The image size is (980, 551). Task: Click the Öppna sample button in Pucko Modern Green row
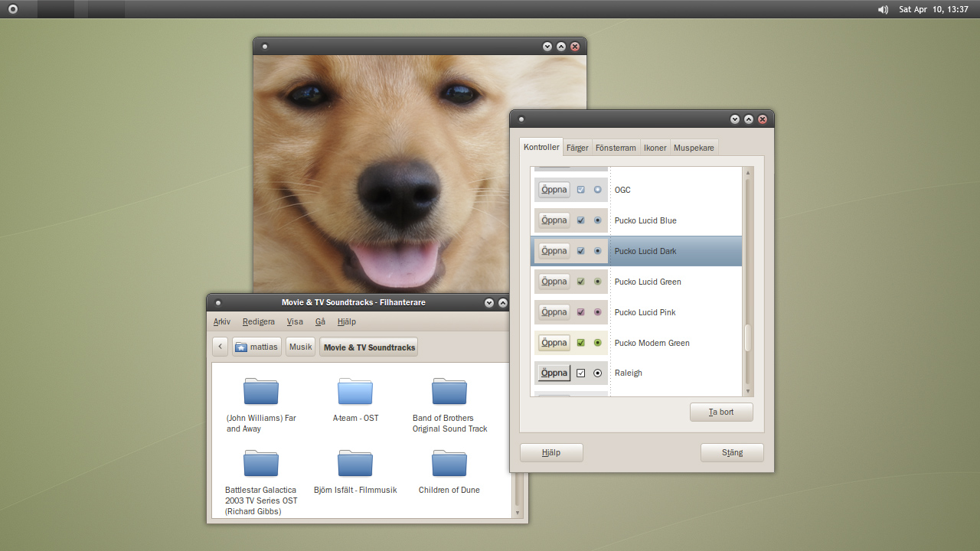[x=554, y=343]
